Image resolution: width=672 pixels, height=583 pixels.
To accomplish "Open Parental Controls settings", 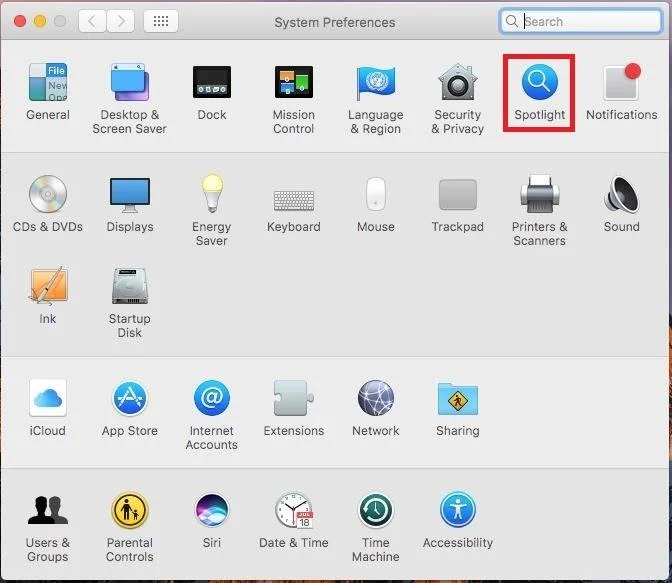I will [x=129, y=512].
